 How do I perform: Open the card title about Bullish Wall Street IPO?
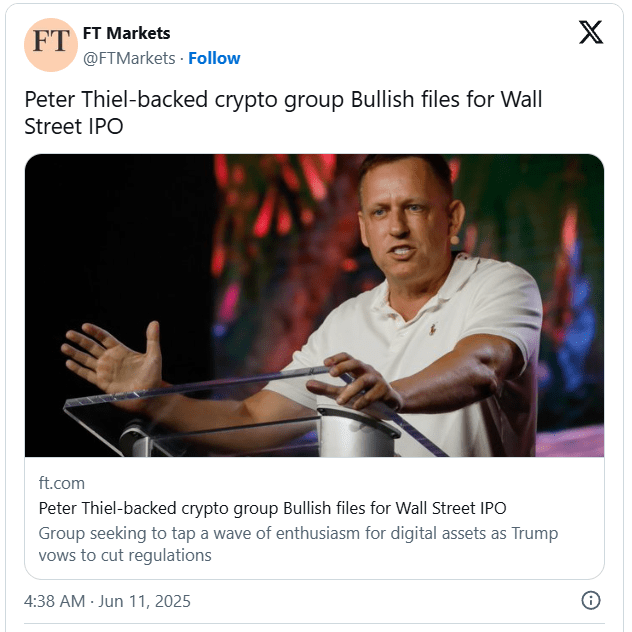tap(272, 508)
